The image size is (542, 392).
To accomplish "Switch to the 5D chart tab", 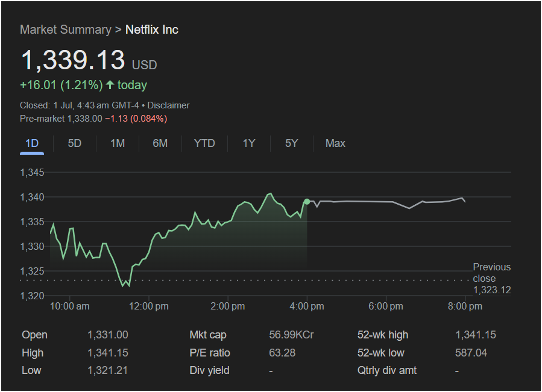I will tap(74, 143).
